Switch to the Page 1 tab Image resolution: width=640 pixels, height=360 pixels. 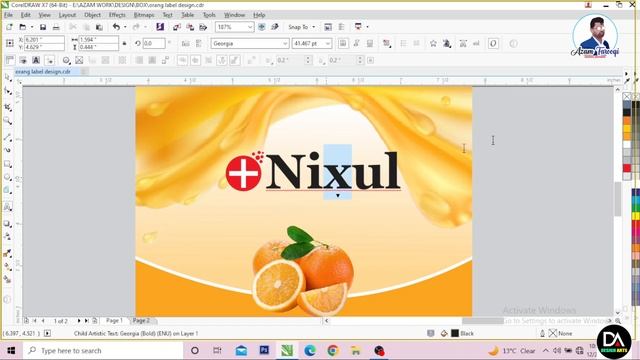[x=114, y=320]
